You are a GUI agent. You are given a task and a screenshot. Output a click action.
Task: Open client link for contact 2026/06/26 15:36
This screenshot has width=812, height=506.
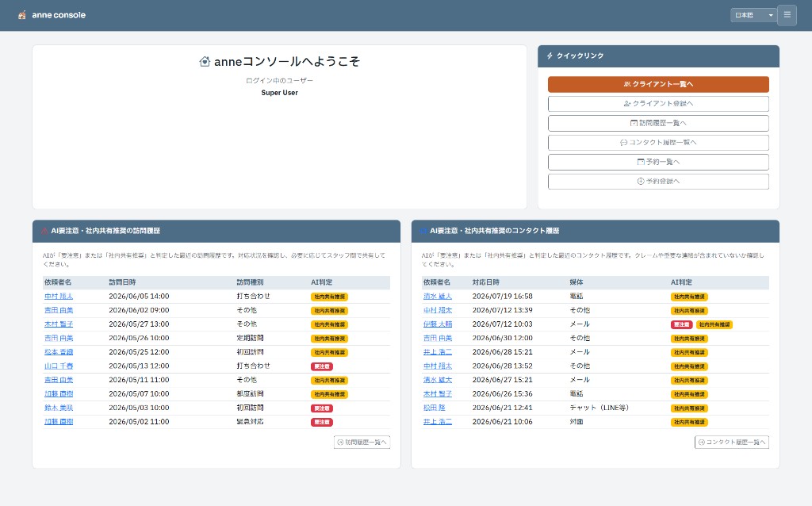pyautogui.click(x=438, y=394)
